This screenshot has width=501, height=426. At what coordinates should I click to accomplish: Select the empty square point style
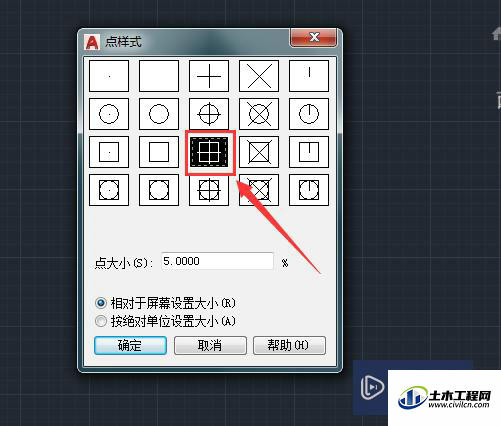point(159,152)
